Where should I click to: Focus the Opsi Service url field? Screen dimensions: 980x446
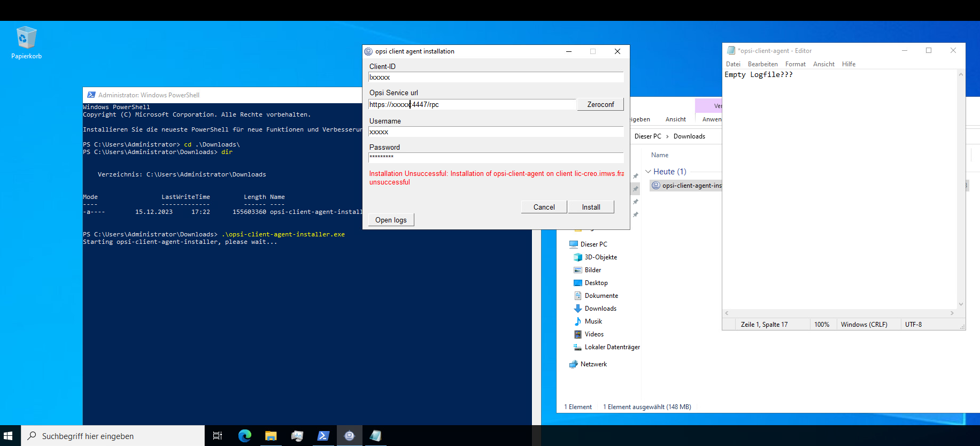(x=472, y=104)
